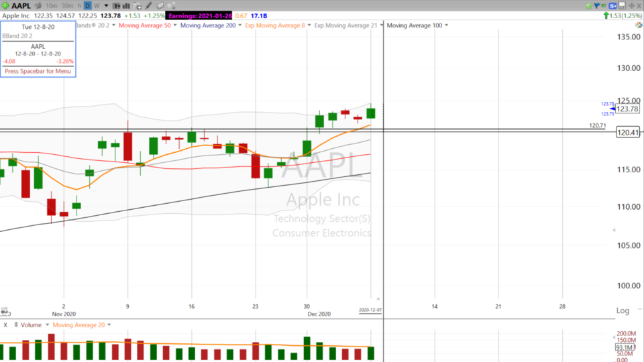Image resolution: width=644 pixels, height=362 pixels.
Task: Click the move window cross-arrows icon
Action: click(x=632, y=6)
